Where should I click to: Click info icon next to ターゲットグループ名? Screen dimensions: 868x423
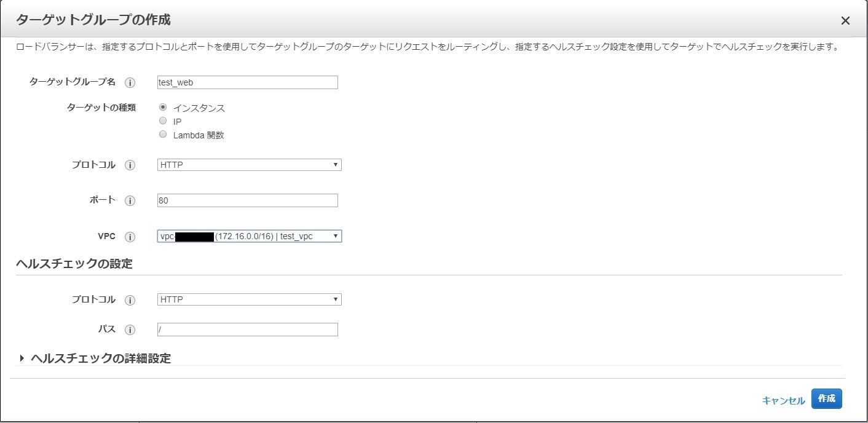130,82
